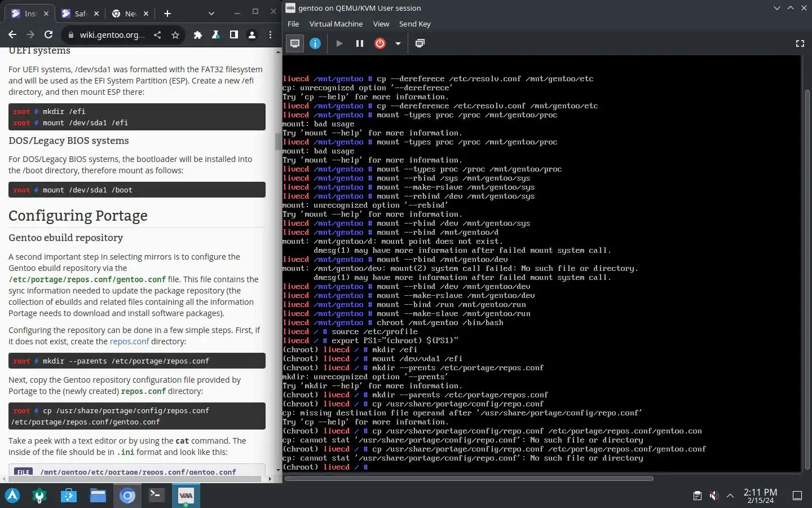The height and width of the screenshot is (508, 812).
Task: Click the 'mkdir /efi' code line
Action: [64, 111]
